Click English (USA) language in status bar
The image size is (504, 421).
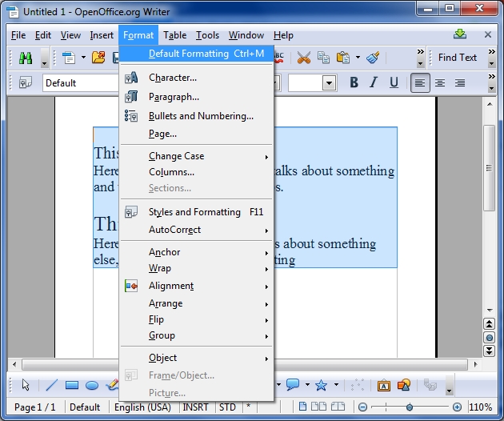(142, 407)
